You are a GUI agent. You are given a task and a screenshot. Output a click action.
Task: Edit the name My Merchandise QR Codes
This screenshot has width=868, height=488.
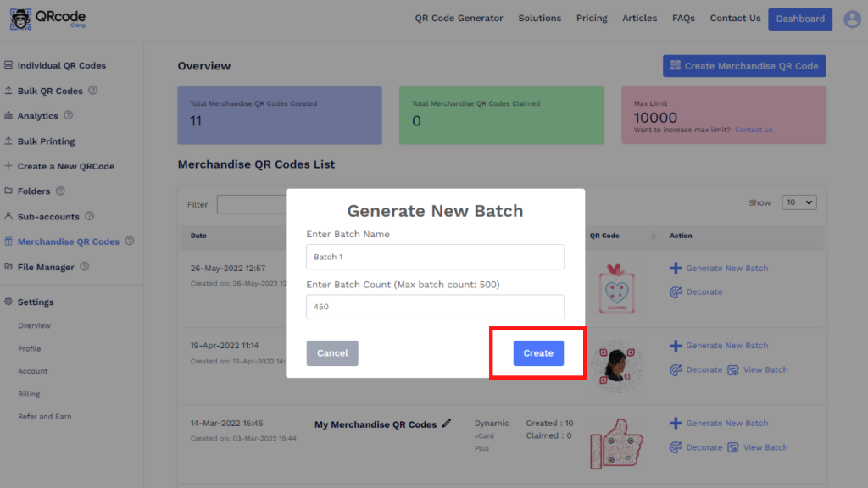pos(446,424)
